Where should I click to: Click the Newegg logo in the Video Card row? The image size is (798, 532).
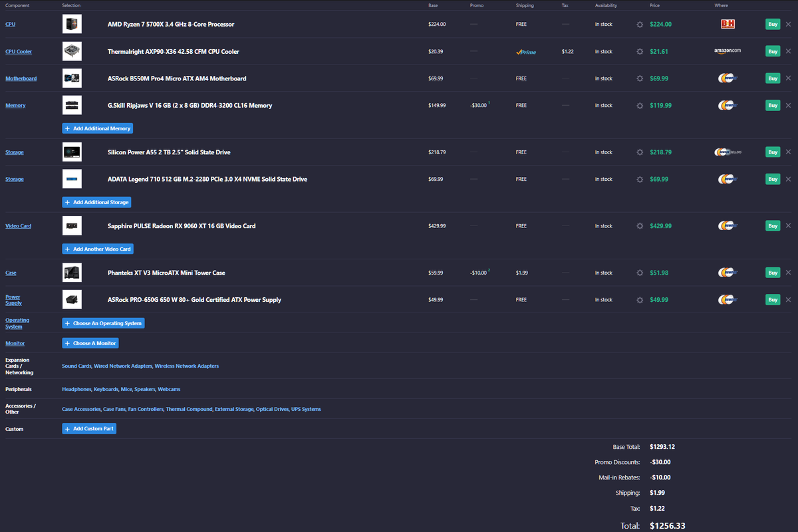click(x=728, y=226)
